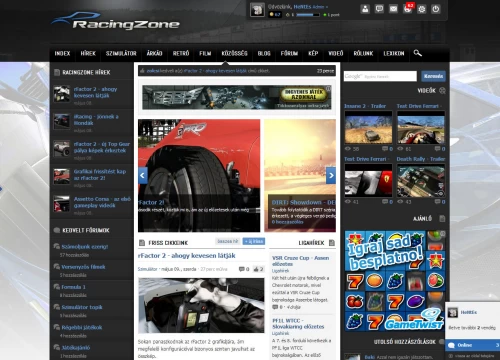
Task: Click the AJÁNLÓ section icon
Action: [442, 219]
